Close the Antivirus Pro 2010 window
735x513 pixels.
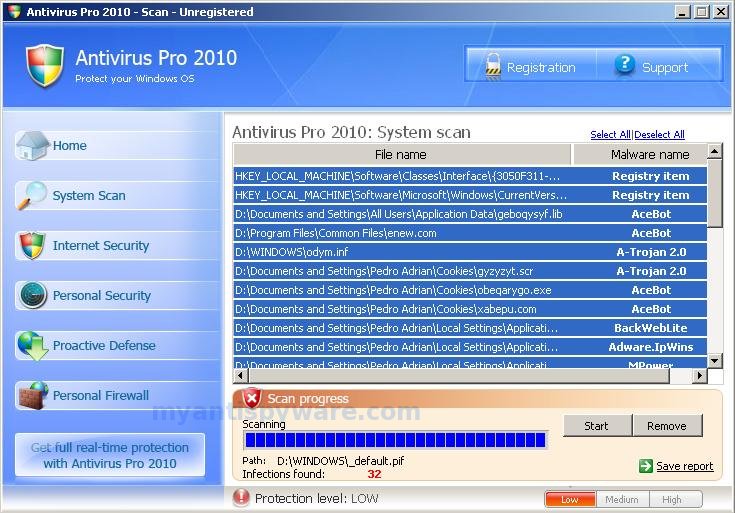(x=721, y=12)
